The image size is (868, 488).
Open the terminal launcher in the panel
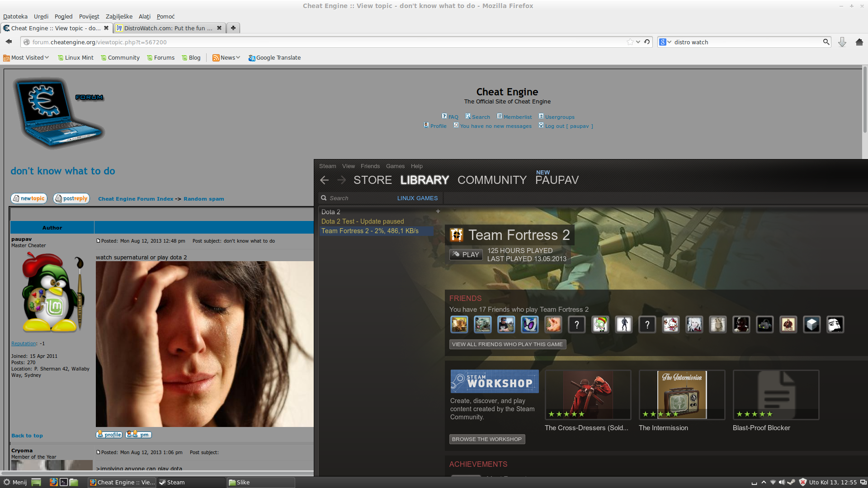pos(64,482)
